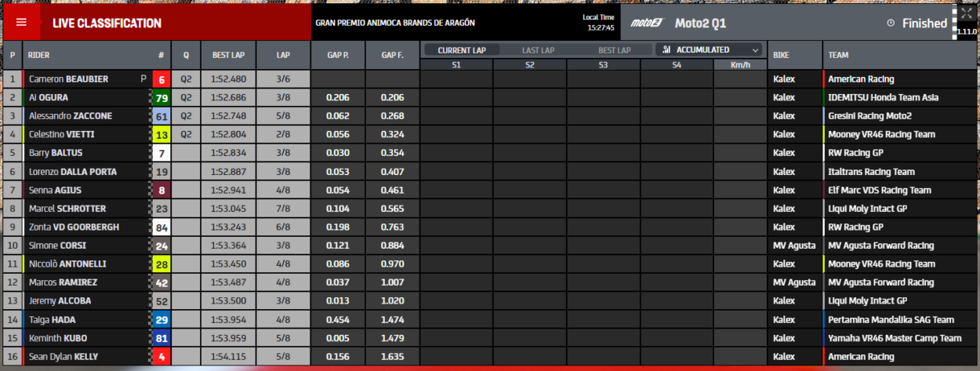Click the gap value 1.635
The height and width of the screenshot is (371, 980).
pyautogui.click(x=392, y=357)
